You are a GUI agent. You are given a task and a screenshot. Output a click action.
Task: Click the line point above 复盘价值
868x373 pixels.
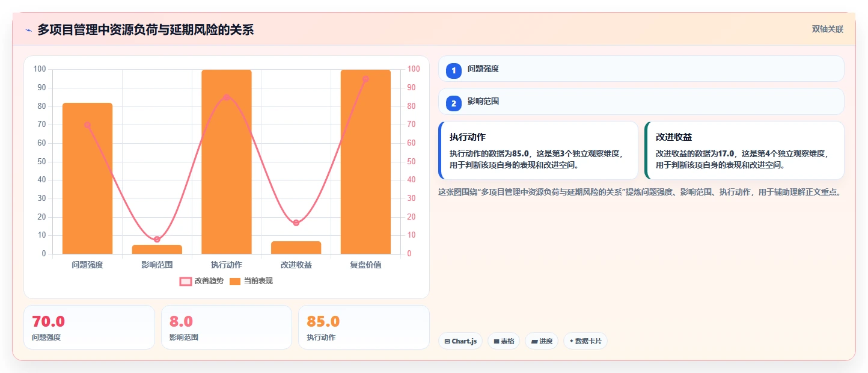pos(365,79)
